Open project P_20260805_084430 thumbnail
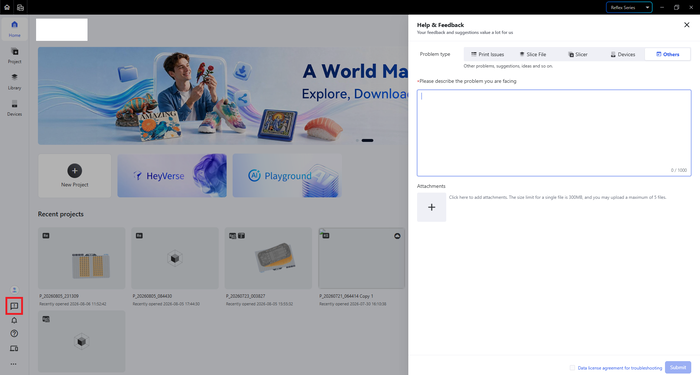 tap(175, 258)
